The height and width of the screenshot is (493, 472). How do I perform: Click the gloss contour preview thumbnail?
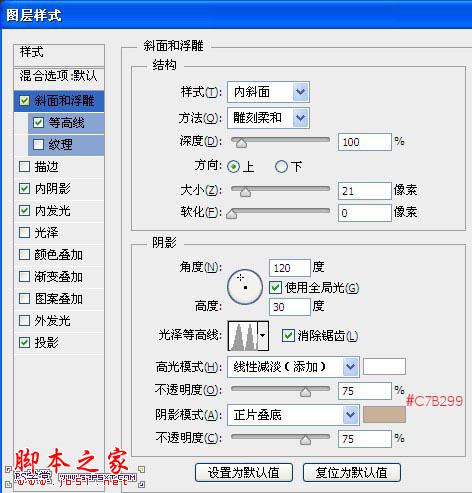click(243, 336)
